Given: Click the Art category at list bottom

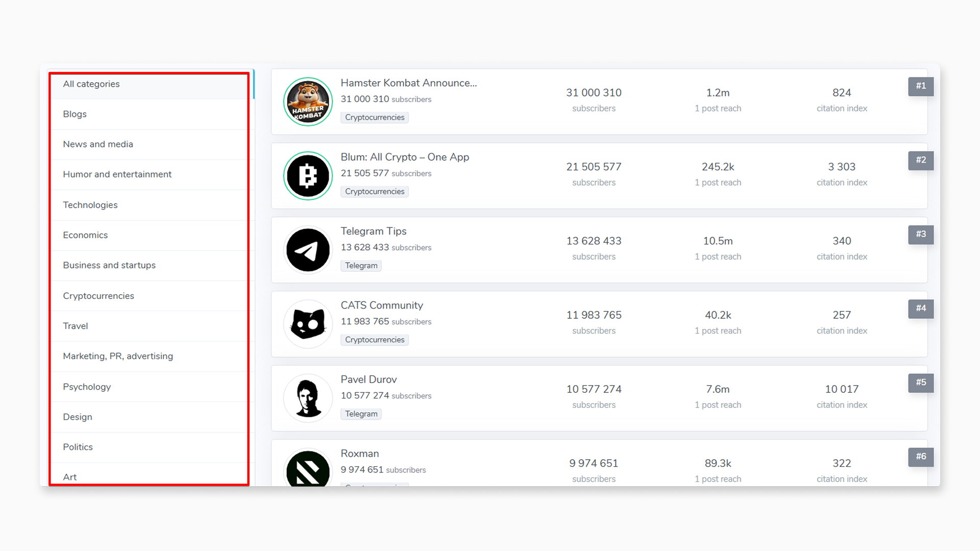Looking at the screenshot, I should tap(69, 477).
